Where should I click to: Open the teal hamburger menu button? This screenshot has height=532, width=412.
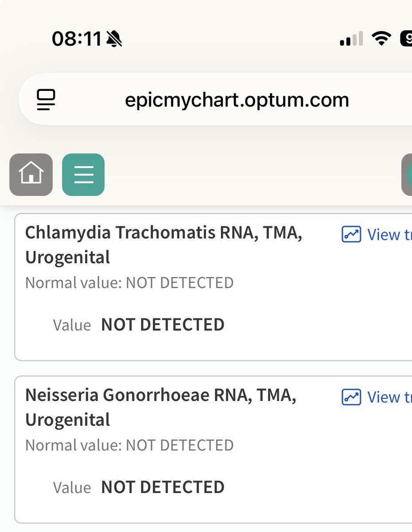point(83,175)
